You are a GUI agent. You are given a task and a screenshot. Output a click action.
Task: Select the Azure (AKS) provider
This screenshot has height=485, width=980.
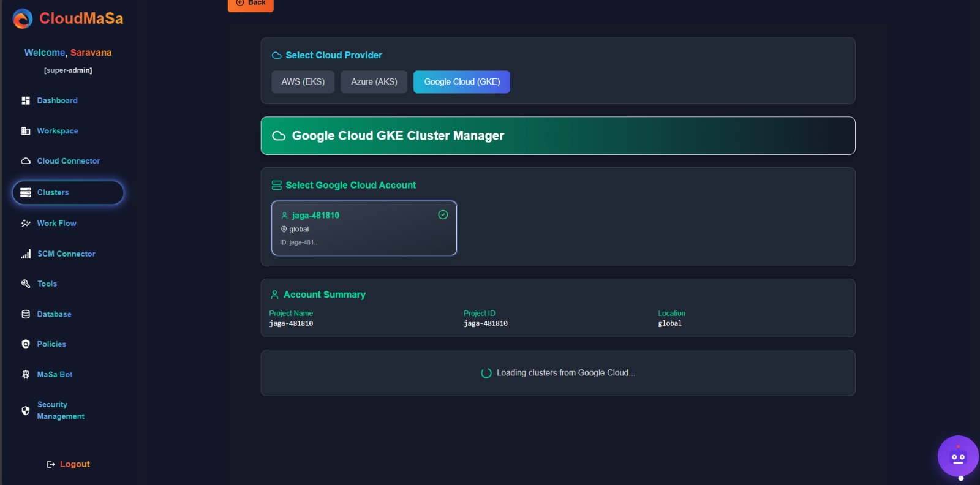(374, 82)
